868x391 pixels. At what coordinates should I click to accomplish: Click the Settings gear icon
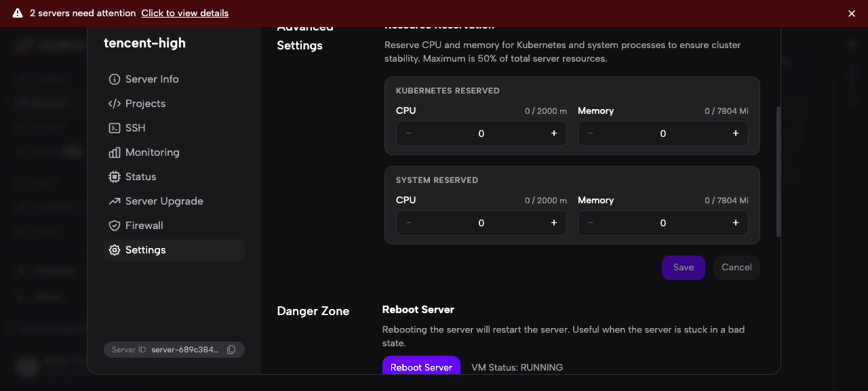114,249
